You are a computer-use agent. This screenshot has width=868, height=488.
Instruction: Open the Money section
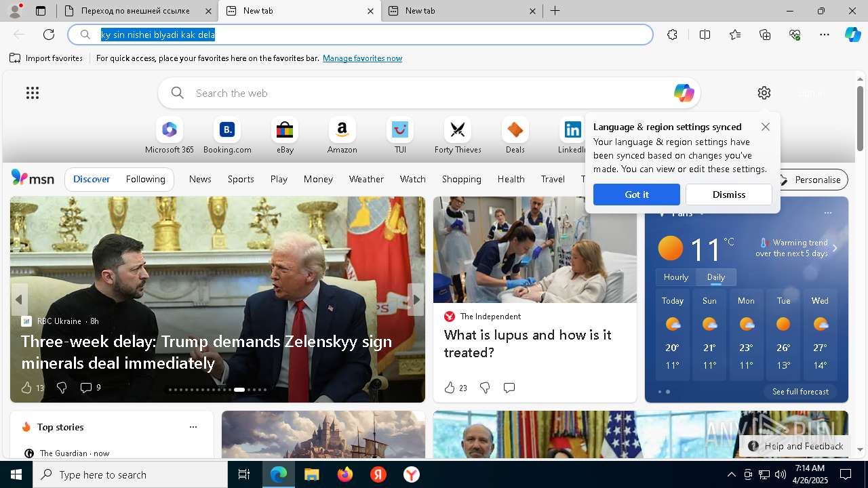point(318,179)
